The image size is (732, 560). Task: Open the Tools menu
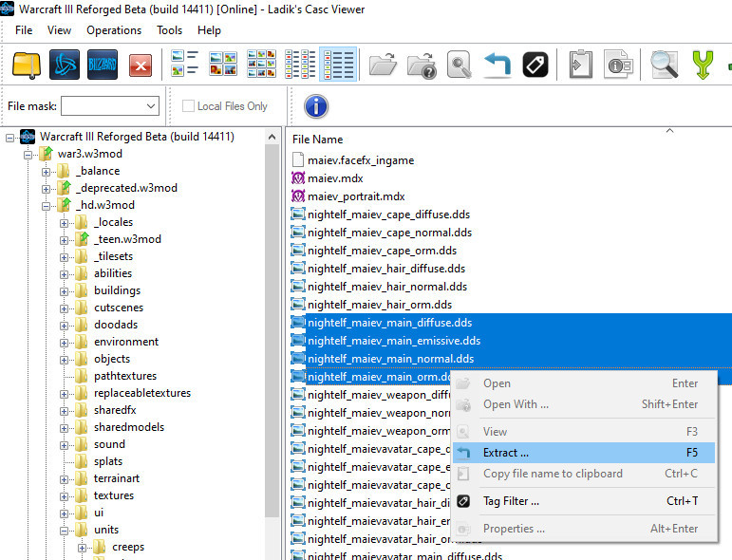[x=169, y=30]
